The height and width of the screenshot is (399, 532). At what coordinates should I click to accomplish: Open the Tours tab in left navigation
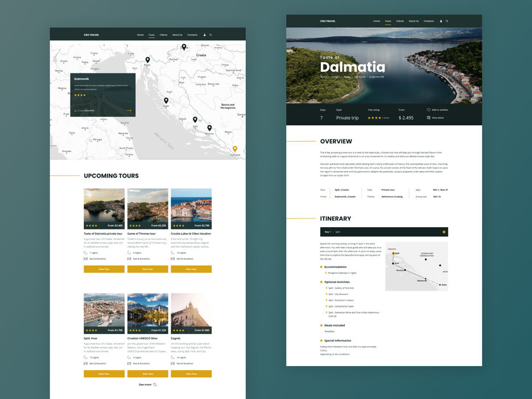(151, 35)
